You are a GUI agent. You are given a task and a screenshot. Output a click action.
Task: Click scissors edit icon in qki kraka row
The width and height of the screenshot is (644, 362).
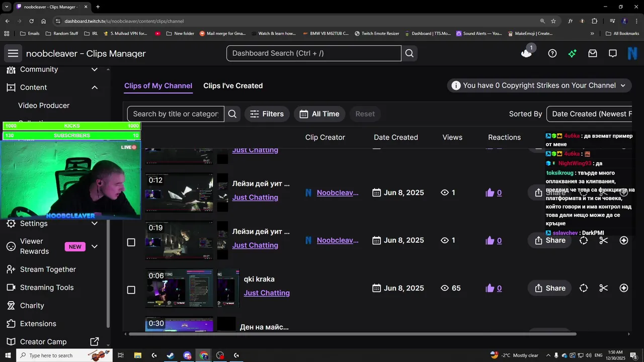604,288
